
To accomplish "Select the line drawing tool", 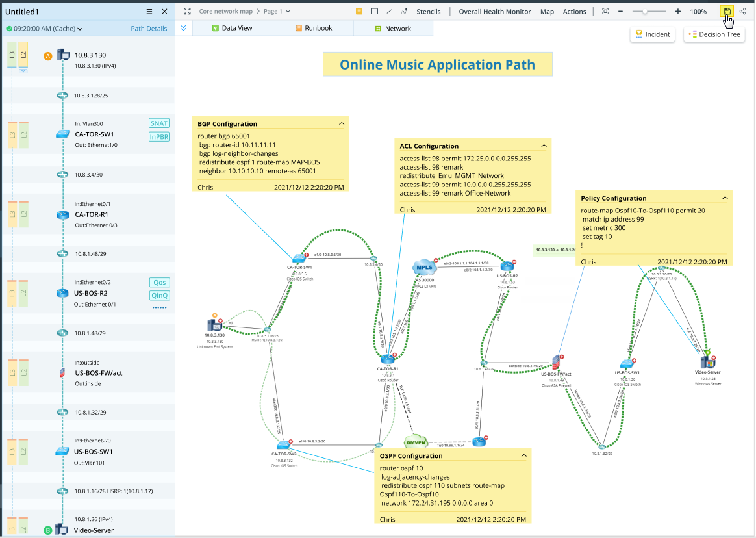I will coord(390,11).
